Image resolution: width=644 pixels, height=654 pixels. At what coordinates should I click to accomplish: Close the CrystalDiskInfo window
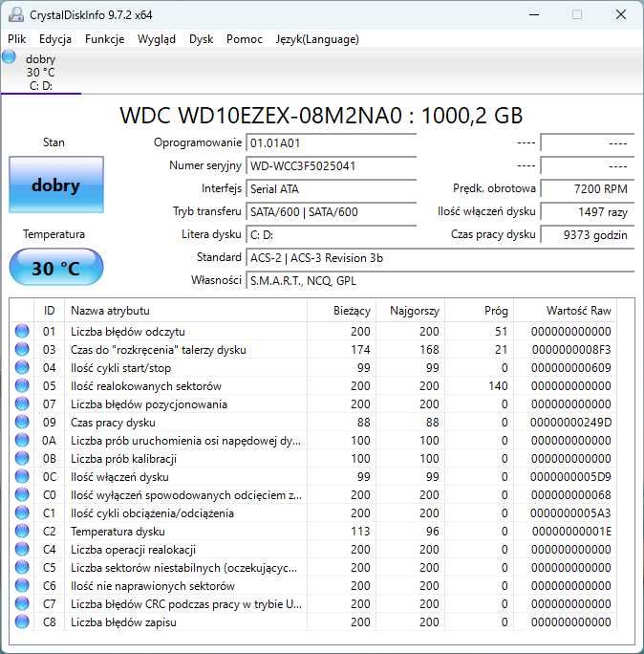pyautogui.click(x=621, y=14)
